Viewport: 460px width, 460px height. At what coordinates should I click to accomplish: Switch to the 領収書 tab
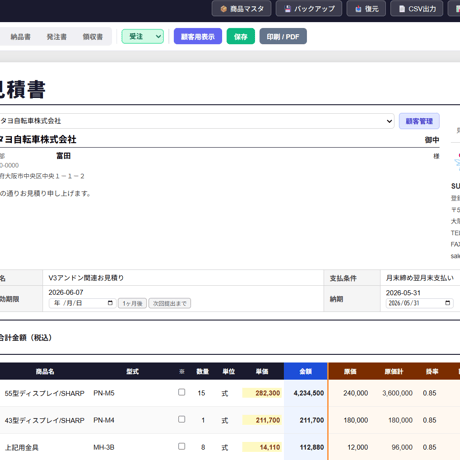[92, 37]
